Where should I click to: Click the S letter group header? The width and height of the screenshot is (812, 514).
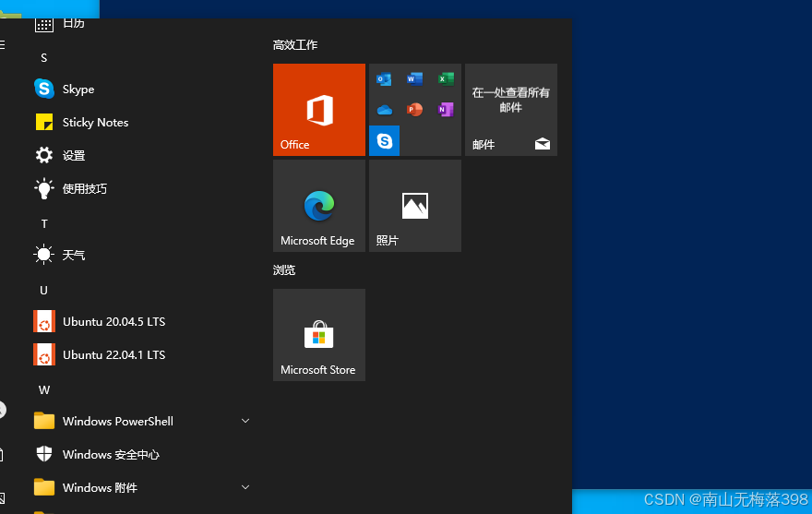[x=44, y=58]
